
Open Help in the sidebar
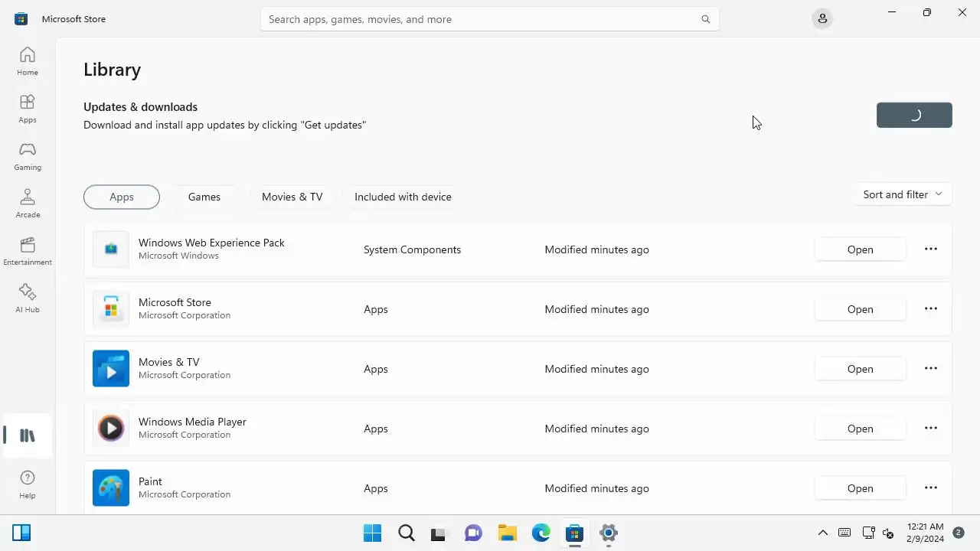coord(28,484)
